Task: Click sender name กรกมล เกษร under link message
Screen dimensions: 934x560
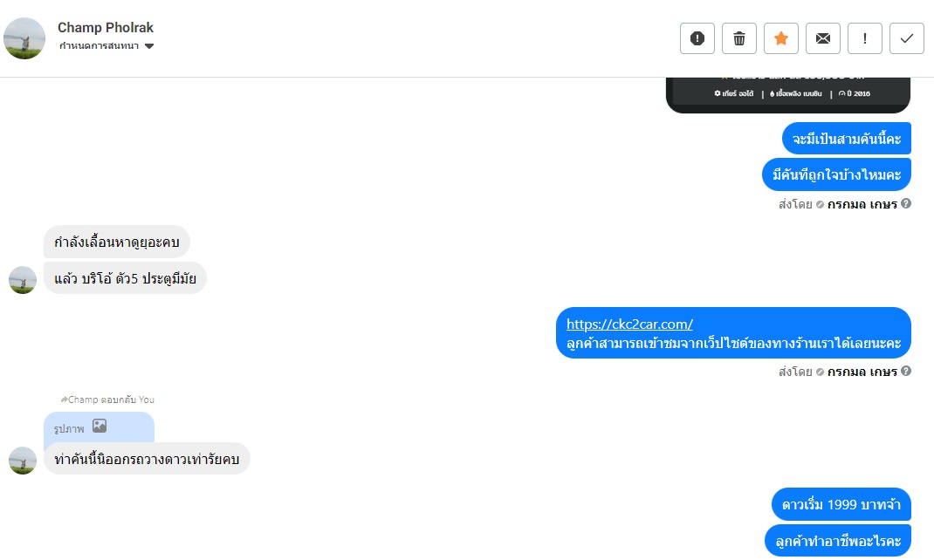Action: click(x=862, y=372)
